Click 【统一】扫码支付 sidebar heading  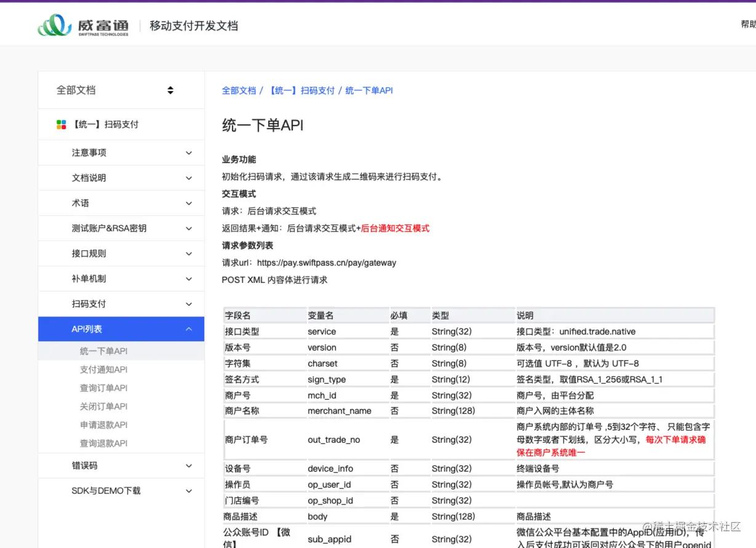click(x=105, y=124)
